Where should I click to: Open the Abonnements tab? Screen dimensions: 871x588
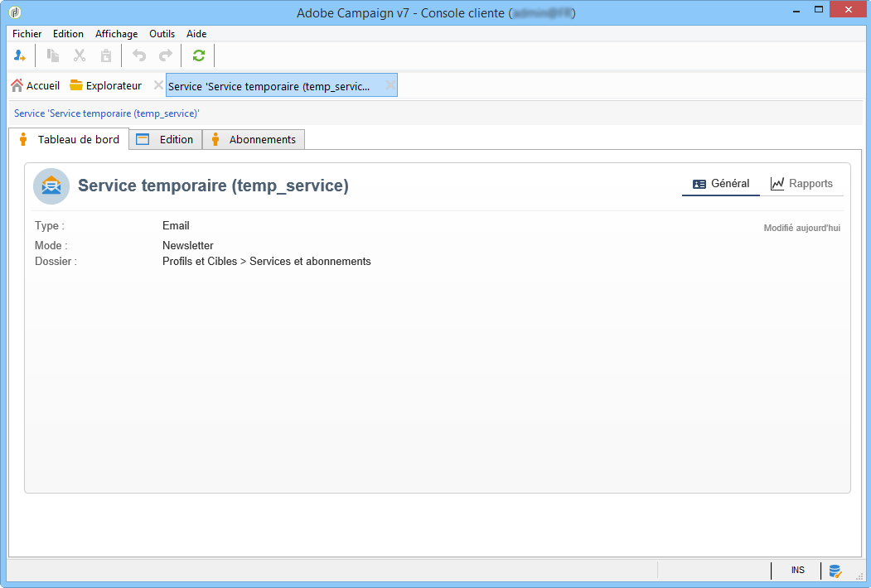pyautogui.click(x=254, y=139)
